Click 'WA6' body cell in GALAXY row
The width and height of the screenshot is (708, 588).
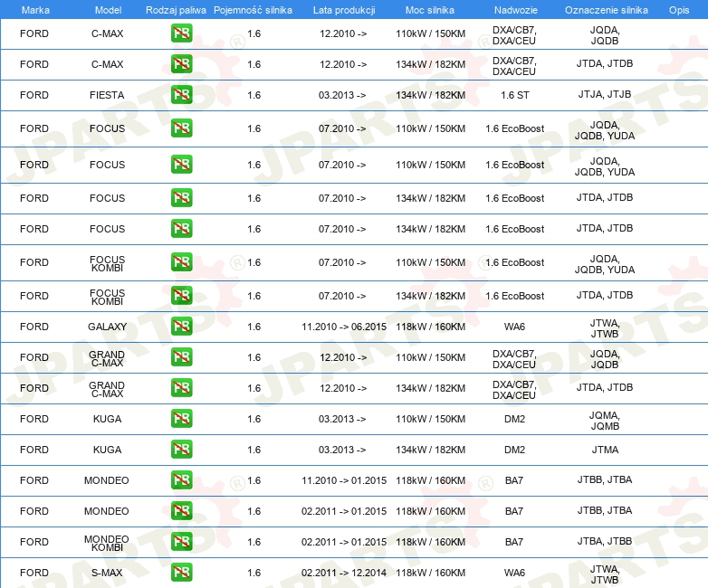coord(515,327)
